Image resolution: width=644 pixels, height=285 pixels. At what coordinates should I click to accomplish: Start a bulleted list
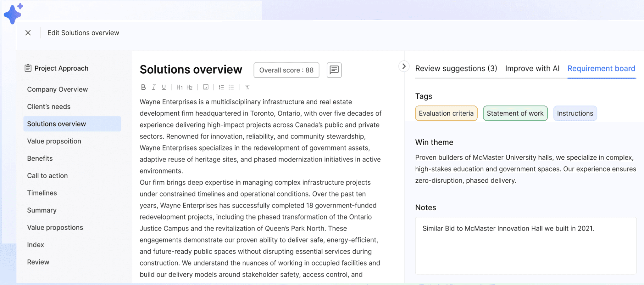point(231,87)
